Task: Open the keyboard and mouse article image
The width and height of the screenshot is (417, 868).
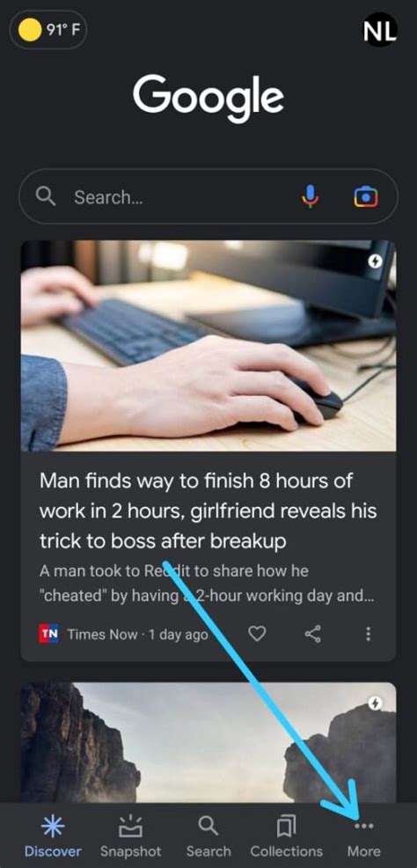Action: 208,345
